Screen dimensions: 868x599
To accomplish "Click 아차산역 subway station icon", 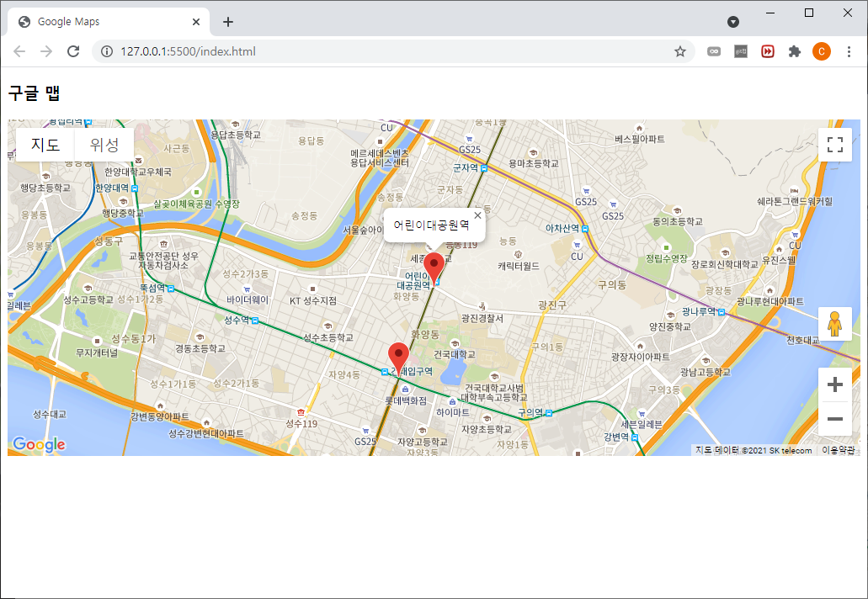I will click(x=585, y=229).
